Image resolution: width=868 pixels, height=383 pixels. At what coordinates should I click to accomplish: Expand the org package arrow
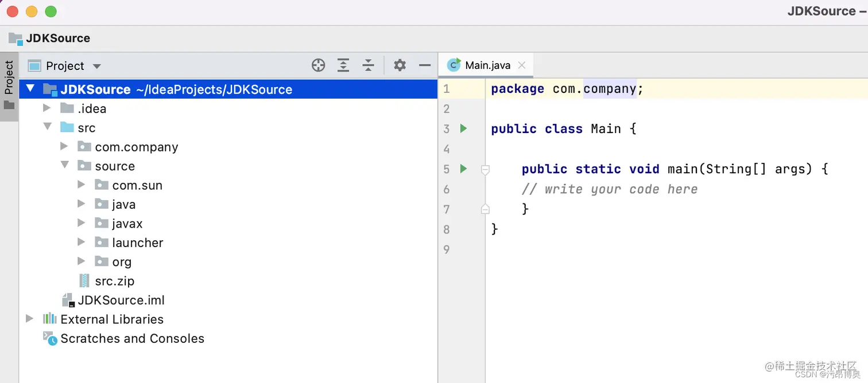point(82,261)
